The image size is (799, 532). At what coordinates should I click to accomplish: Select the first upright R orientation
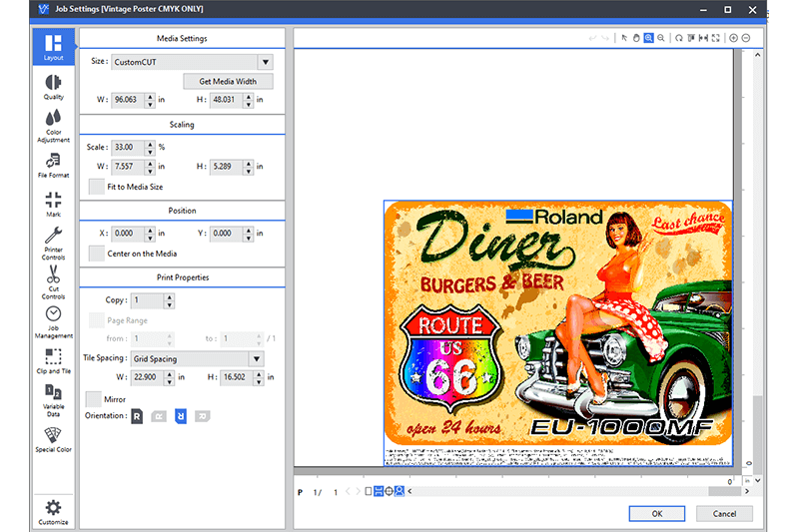[x=137, y=416]
